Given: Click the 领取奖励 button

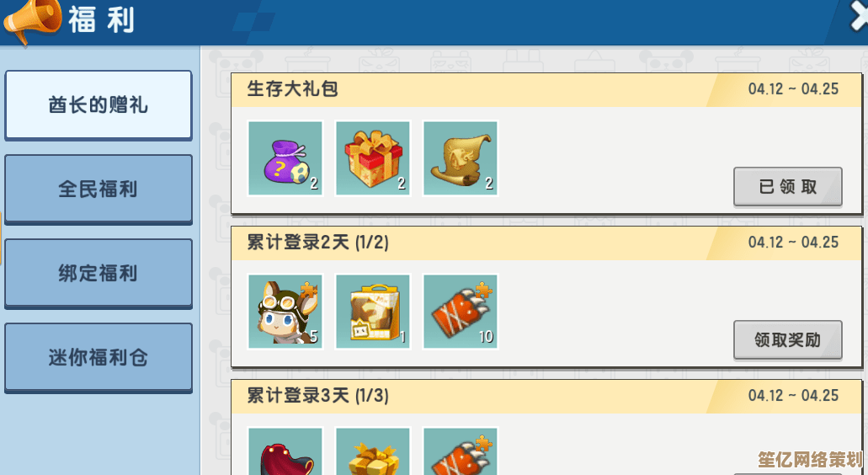Looking at the screenshot, I should pyautogui.click(x=788, y=340).
